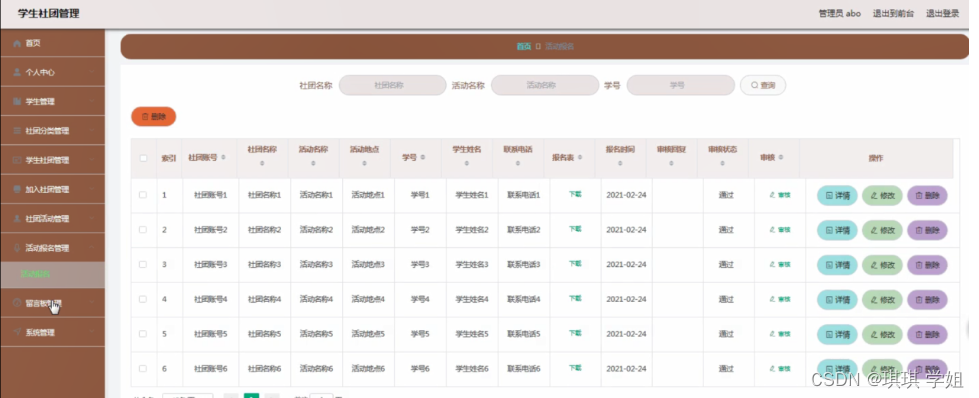Focus the 社团名称 search input field

393,86
